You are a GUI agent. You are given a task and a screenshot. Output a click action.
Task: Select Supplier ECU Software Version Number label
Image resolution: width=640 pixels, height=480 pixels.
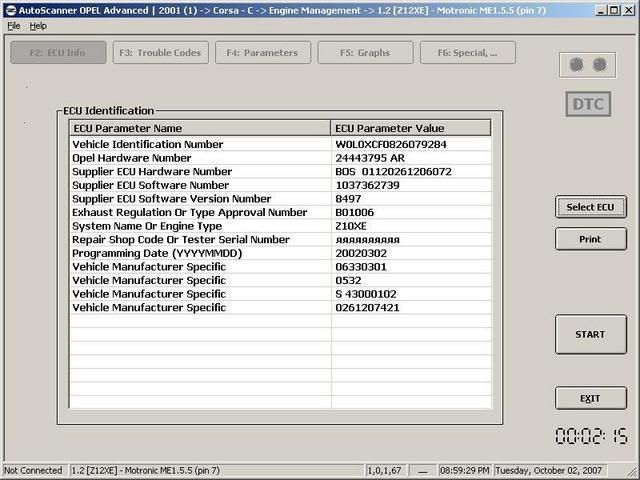(172, 199)
